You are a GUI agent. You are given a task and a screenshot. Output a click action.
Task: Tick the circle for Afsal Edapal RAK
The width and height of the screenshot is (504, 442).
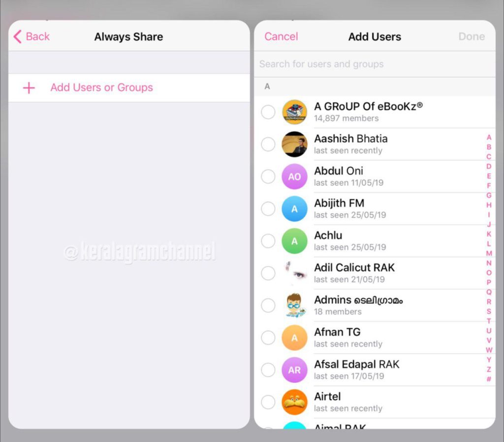[x=268, y=370]
